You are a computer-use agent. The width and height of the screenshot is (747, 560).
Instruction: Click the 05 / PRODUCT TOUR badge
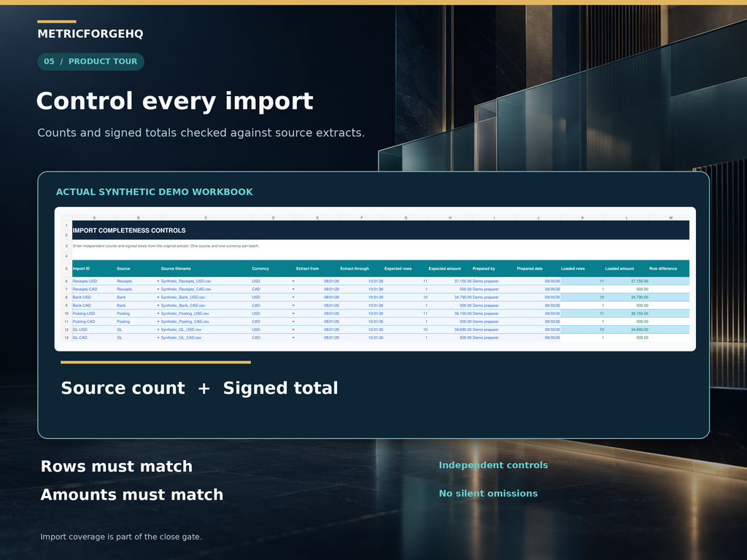coord(90,61)
